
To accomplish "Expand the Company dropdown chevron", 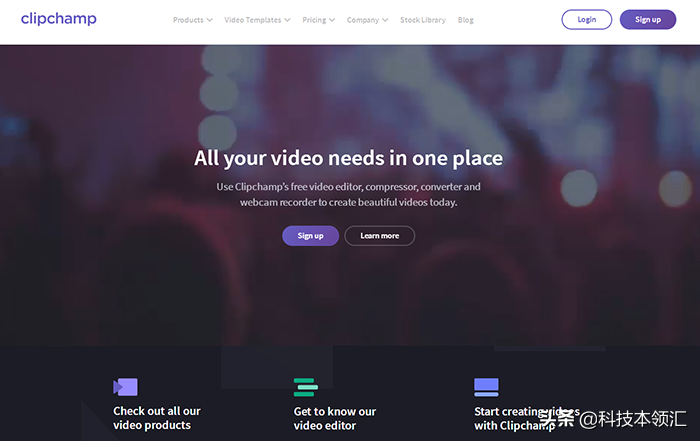I will 385,20.
